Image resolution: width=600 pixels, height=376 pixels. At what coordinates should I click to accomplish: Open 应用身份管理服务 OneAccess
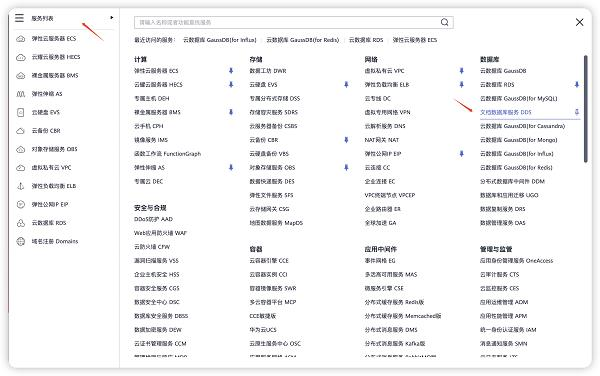click(x=517, y=260)
